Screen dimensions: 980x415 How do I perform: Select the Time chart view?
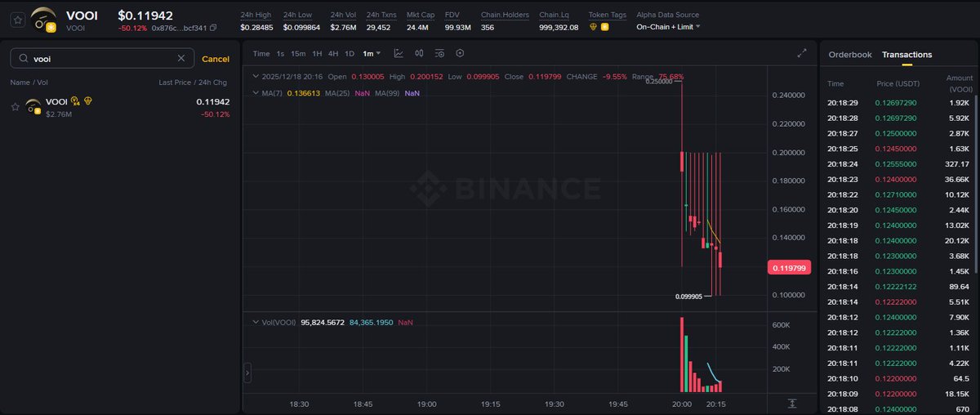(261, 54)
